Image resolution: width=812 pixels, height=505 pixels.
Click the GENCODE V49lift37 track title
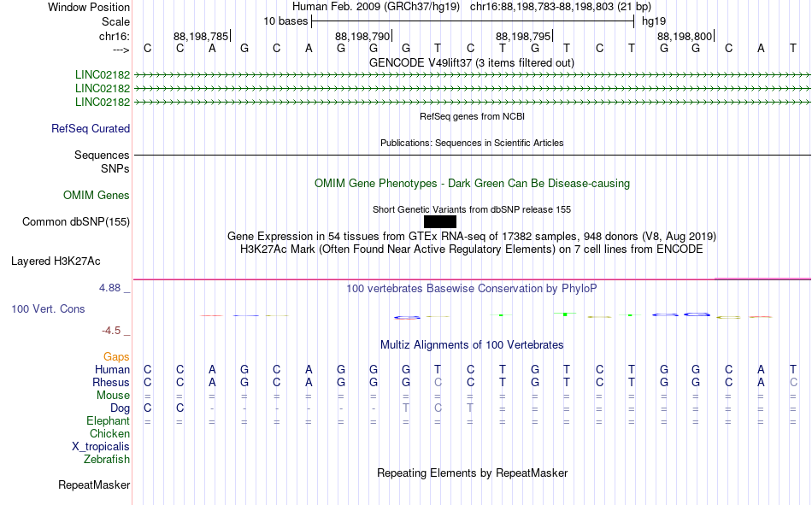(472, 62)
